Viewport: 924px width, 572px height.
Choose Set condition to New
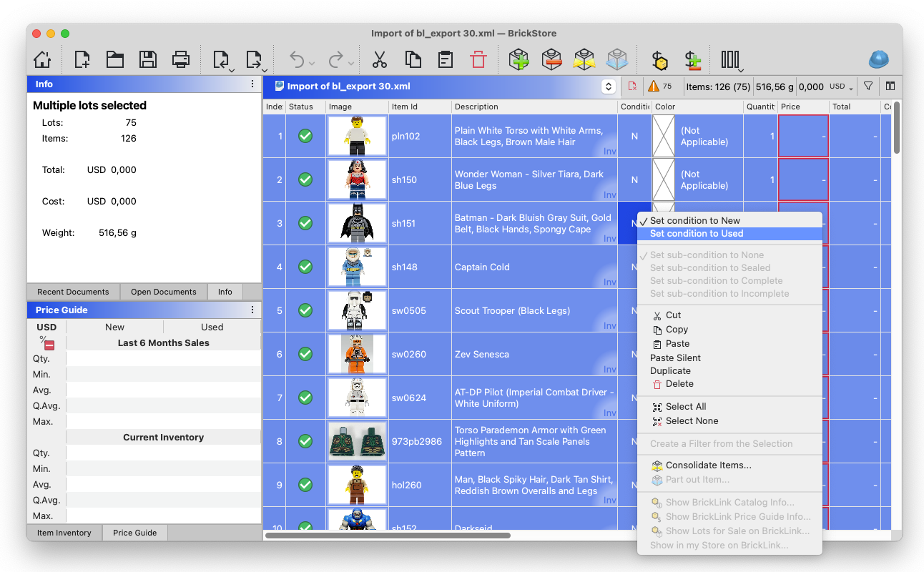coord(729,221)
